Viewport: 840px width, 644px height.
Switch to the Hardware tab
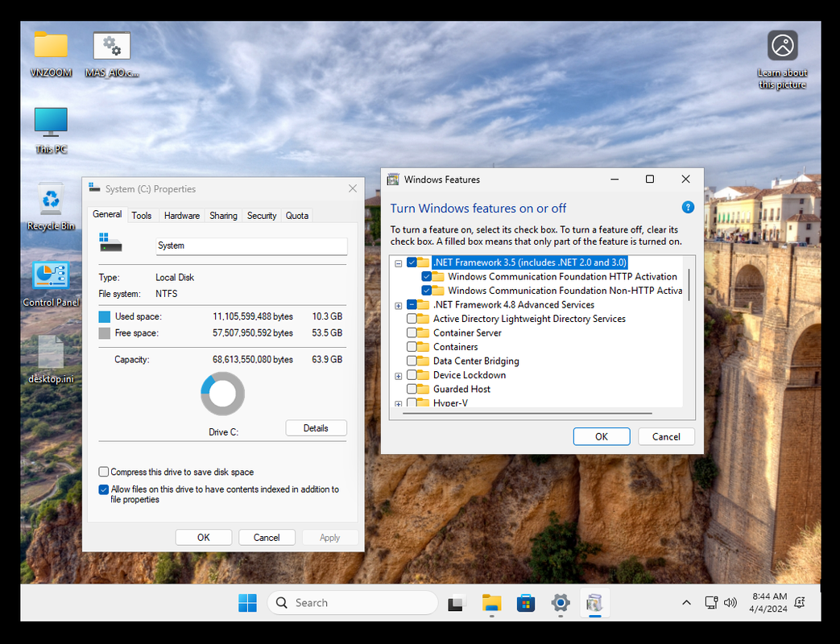[181, 215]
